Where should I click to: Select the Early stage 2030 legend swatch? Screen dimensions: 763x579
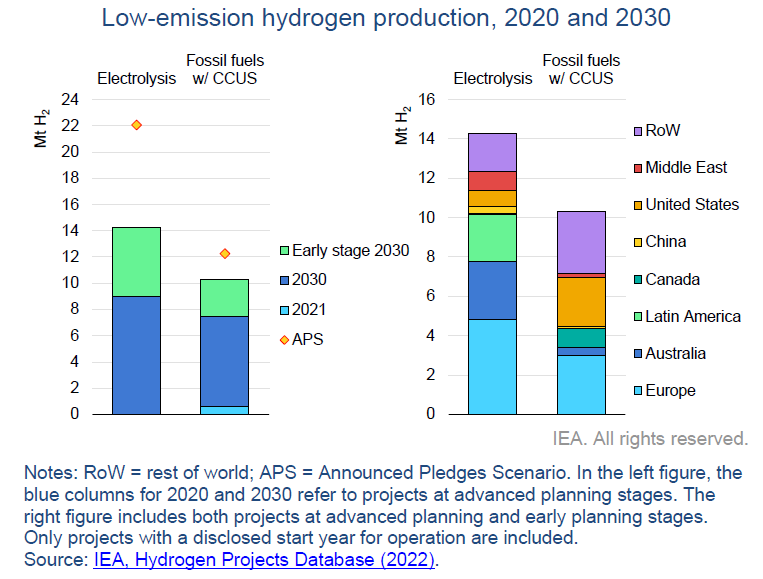click(283, 250)
